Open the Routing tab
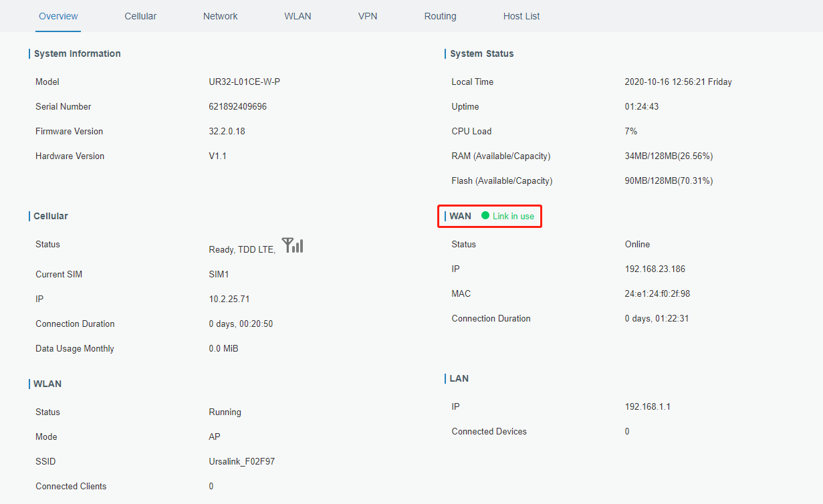 440,16
